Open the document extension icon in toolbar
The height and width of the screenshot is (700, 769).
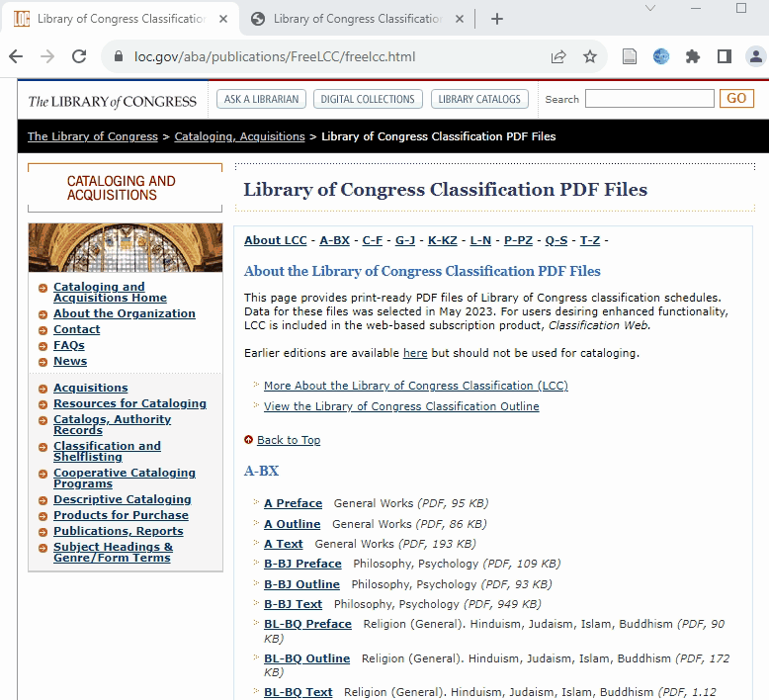[630, 57]
